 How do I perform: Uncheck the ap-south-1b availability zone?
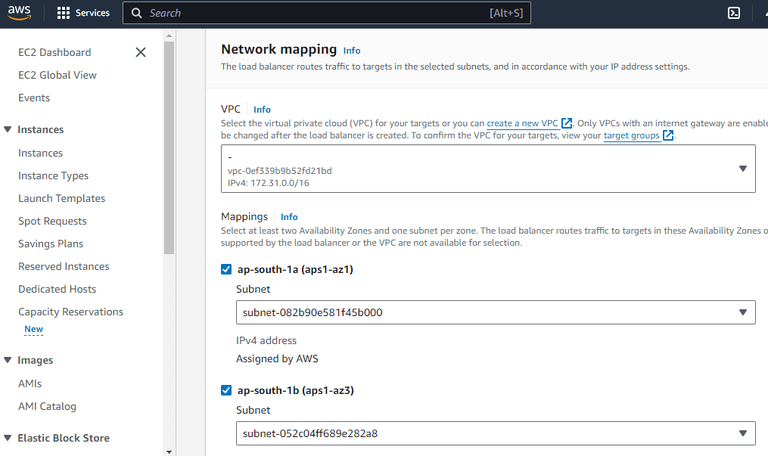(x=226, y=390)
